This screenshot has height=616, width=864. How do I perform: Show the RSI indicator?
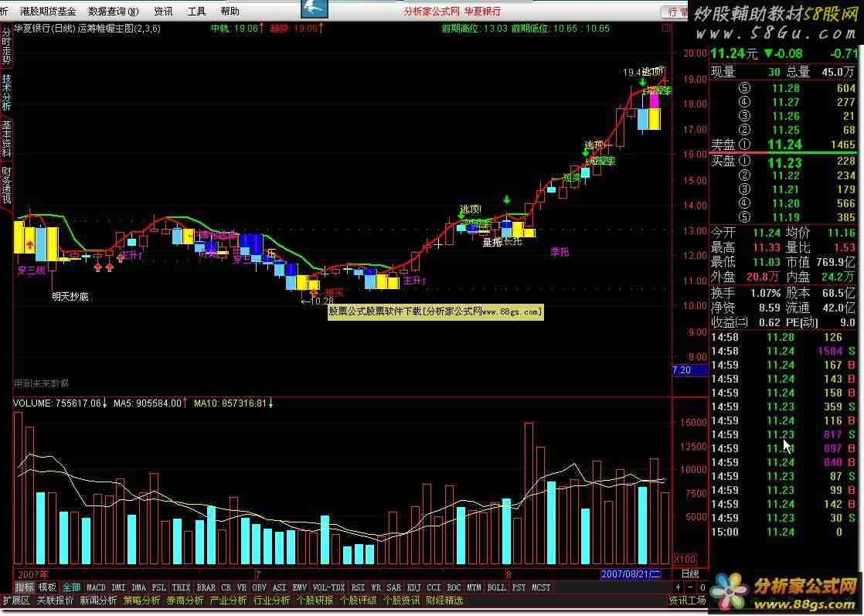(358, 588)
